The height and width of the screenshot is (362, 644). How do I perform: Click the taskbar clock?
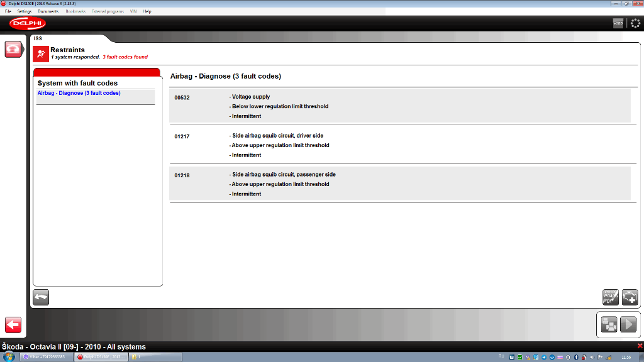626,357
